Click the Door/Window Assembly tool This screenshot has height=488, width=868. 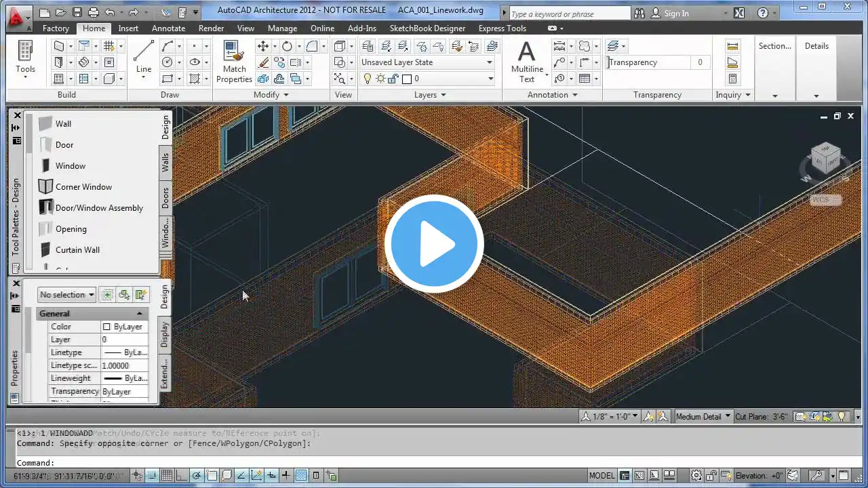99,208
